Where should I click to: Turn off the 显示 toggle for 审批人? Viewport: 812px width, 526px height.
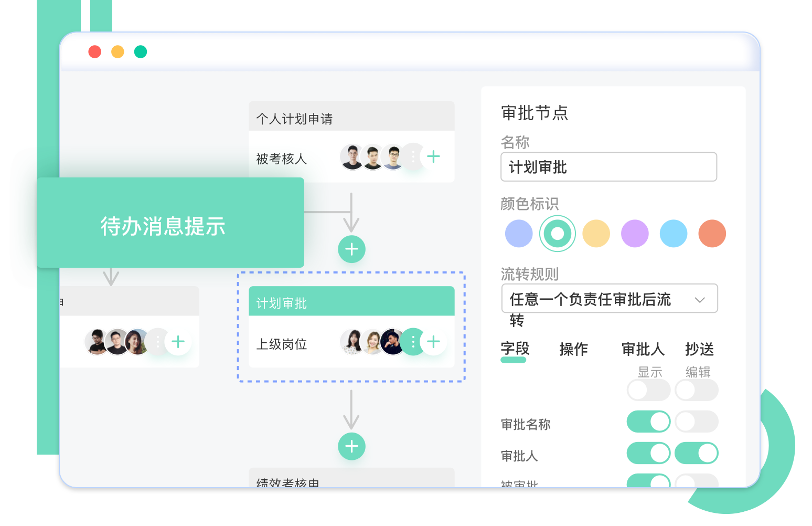coord(648,453)
